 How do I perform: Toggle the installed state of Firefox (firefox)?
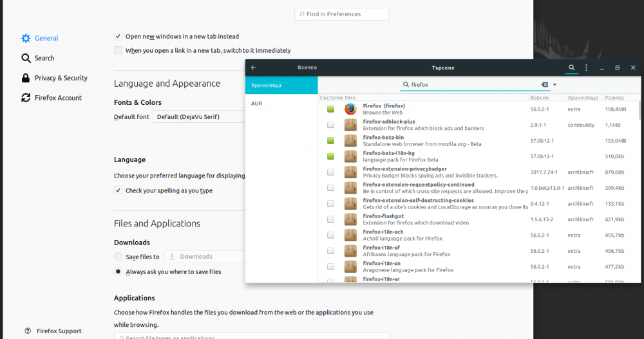(x=330, y=109)
